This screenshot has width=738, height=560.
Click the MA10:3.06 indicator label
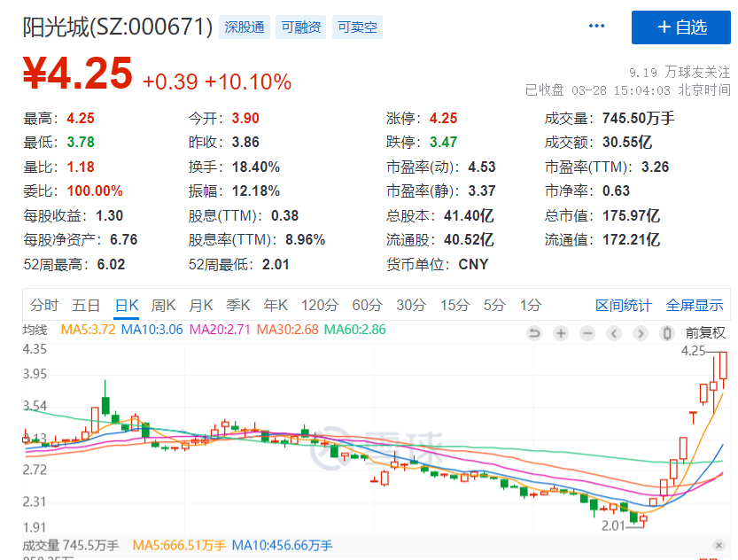tap(152, 330)
